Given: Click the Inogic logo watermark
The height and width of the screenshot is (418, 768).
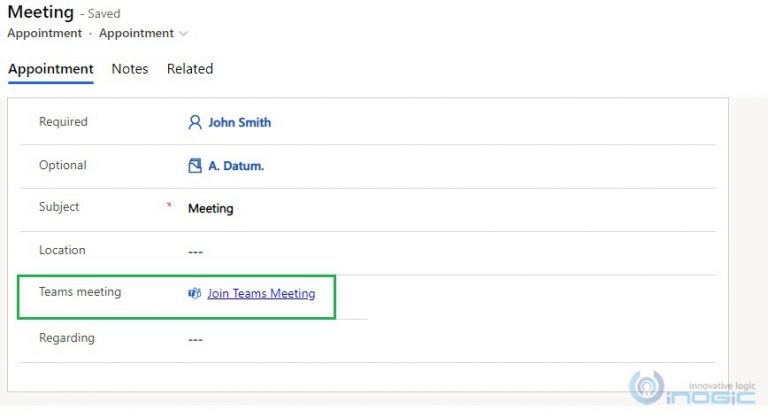Looking at the screenshot, I should pyautogui.click(x=692, y=388).
